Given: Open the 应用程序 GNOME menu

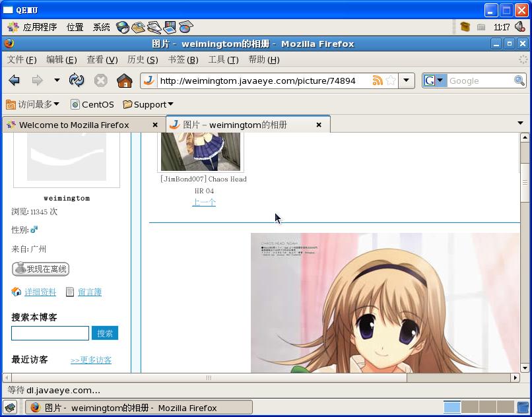Looking at the screenshot, I should pos(32,27).
